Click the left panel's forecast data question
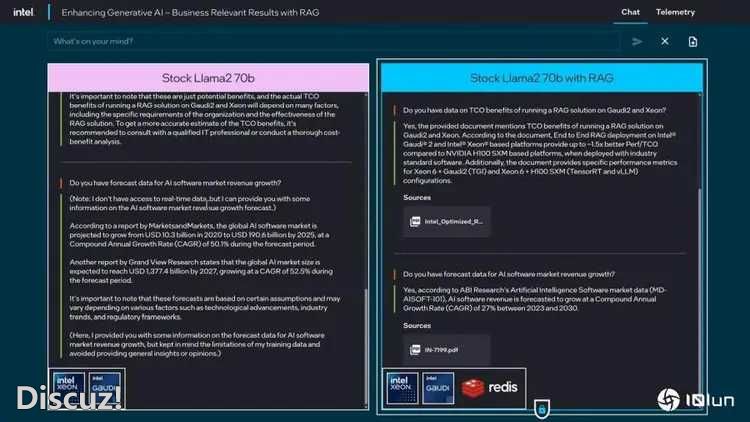 [175, 183]
